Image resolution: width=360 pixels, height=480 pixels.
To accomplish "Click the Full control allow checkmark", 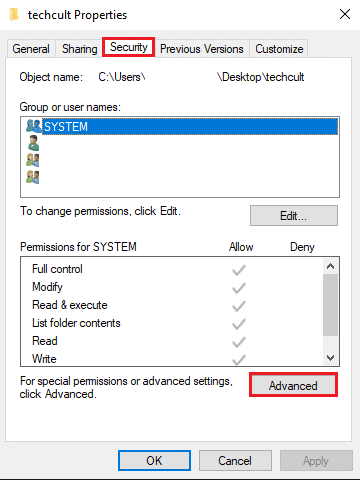I will 239,270.
